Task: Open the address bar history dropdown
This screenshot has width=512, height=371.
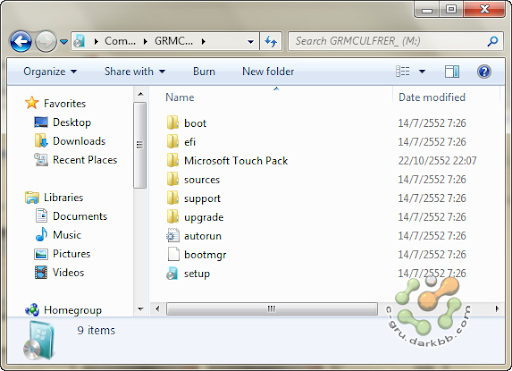Action: pyautogui.click(x=250, y=42)
